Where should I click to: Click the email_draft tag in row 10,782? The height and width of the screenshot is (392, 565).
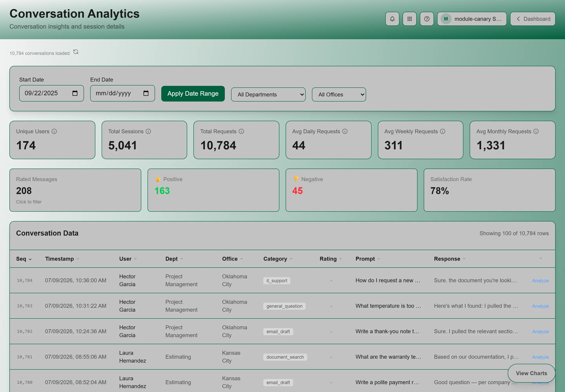click(x=278, y=332)
